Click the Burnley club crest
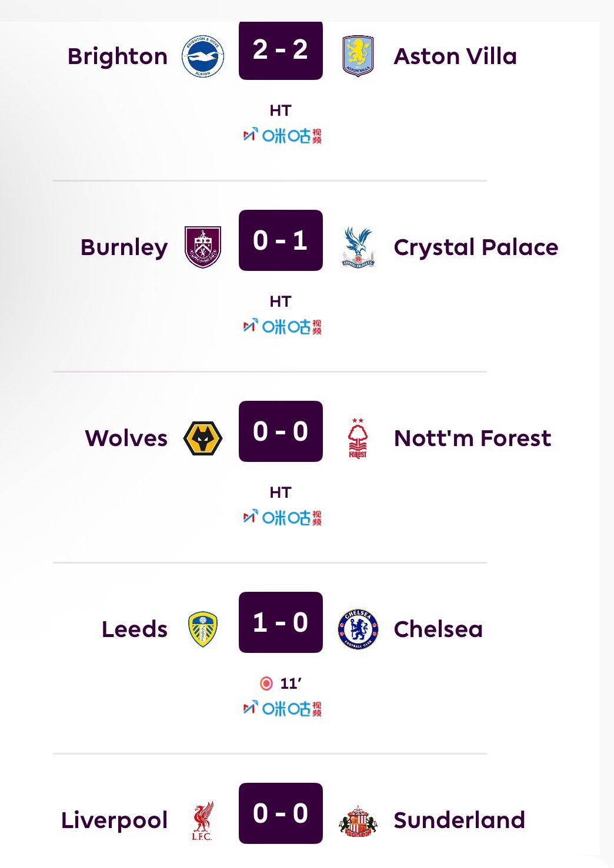The height and width of the screenshot is (868, 614). point(203,247)
